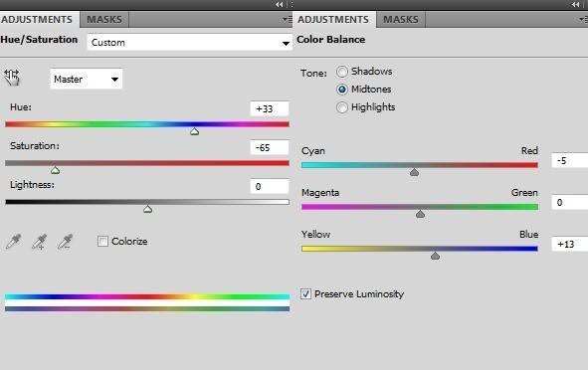Screen dimensions: 588x370
Task: Open the Color Balance panel flyout menu
Action: (x=583, y=19)
